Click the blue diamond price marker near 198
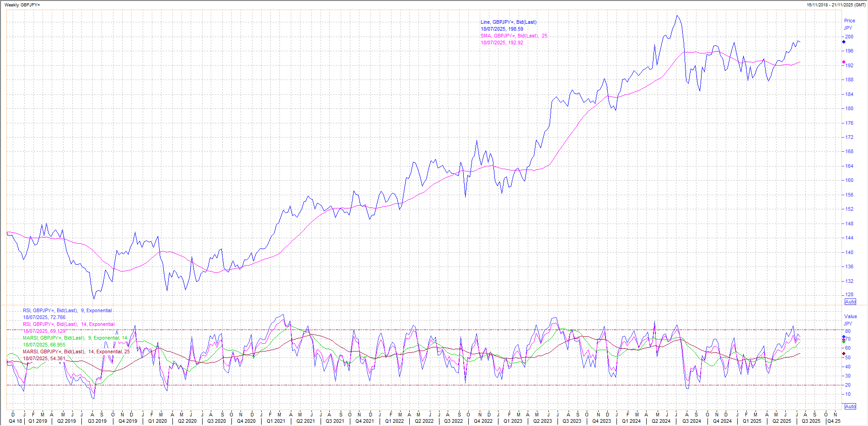Screen dimensions: 868x426 (844, 42)
